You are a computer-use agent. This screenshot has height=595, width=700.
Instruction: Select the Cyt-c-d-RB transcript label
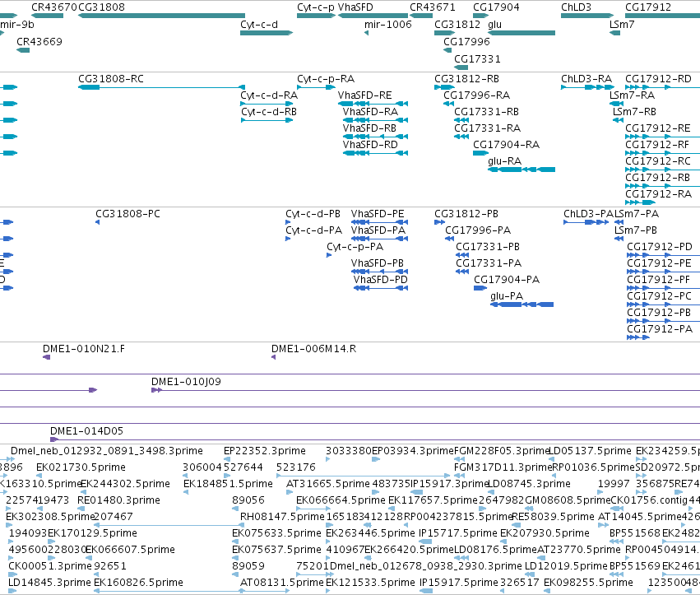[269, 112]
